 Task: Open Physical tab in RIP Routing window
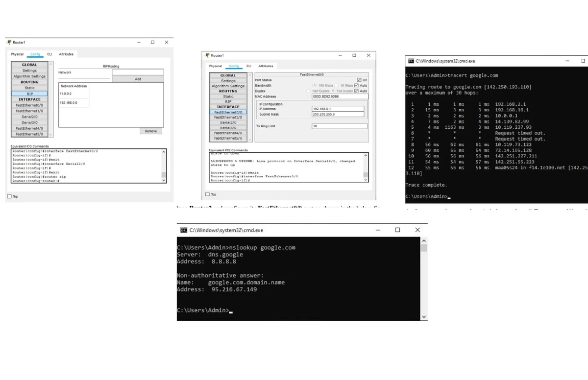[17, 54]
